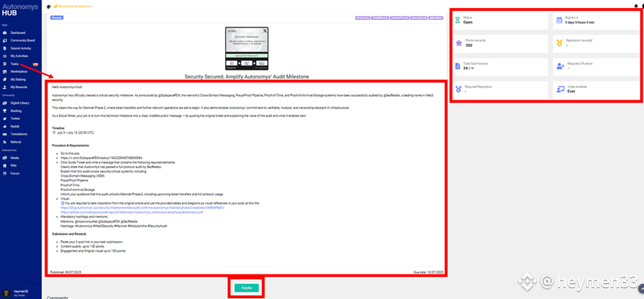The width and height of the screenshot is (644, 299).
Task: Click the scroll-to-top arrow button
Action: coord(641,287)
